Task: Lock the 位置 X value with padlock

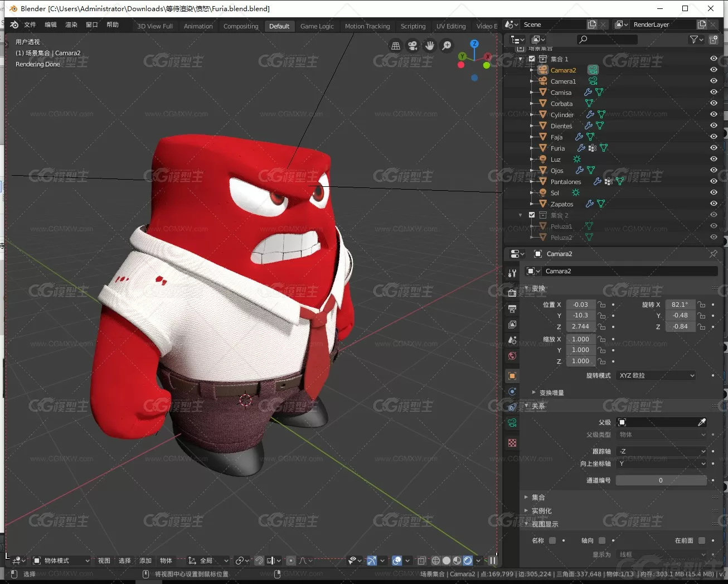Action: coord(601,305)
